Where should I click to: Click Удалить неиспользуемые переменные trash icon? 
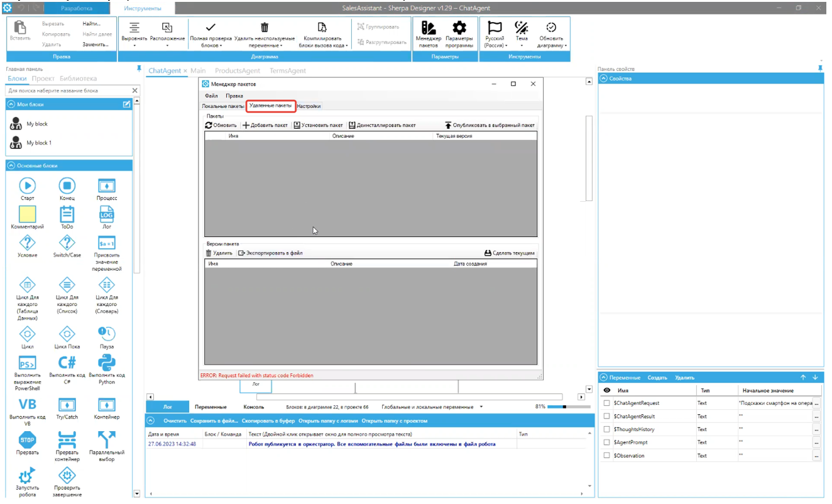[x=265, y=28]
